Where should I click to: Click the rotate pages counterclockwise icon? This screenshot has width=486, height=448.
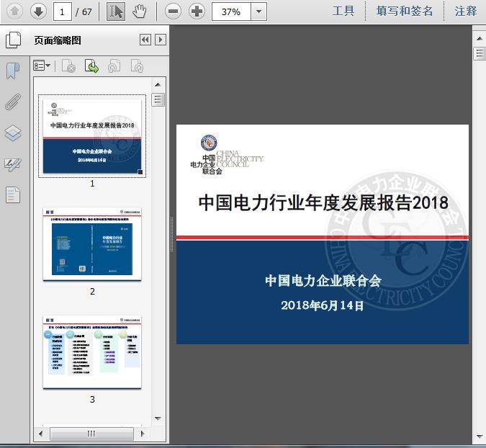(x=114, y=66)
